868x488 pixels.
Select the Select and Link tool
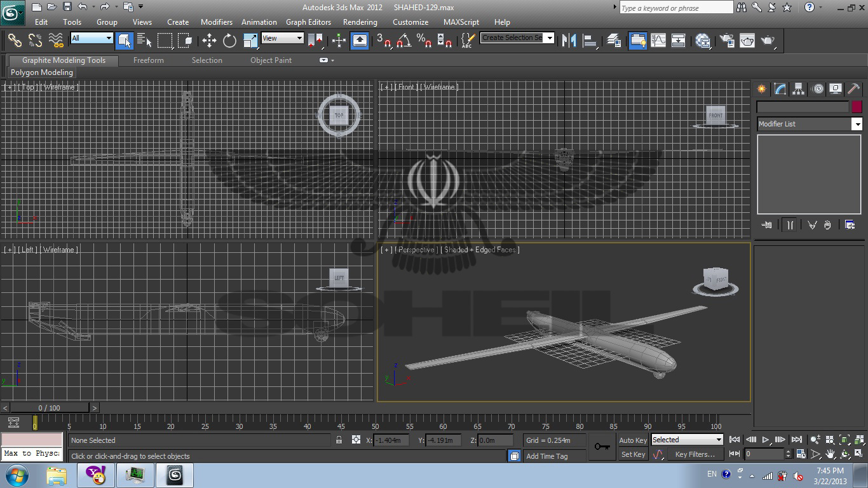(x=15, y=41)
